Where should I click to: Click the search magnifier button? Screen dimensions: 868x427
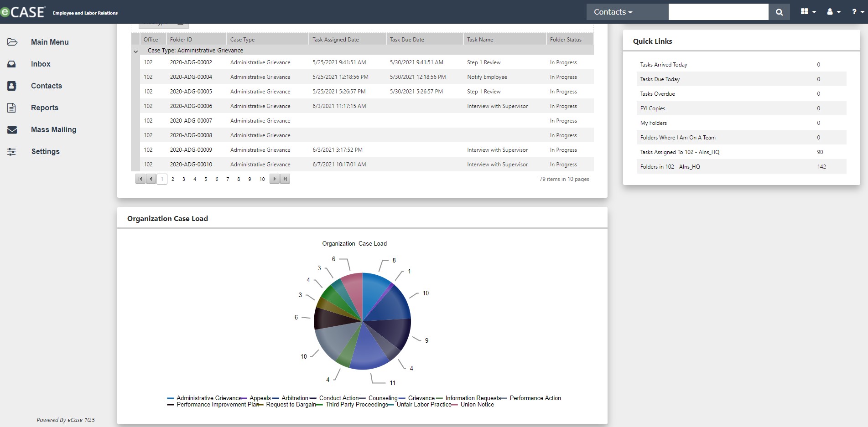[x=779, y=12]
